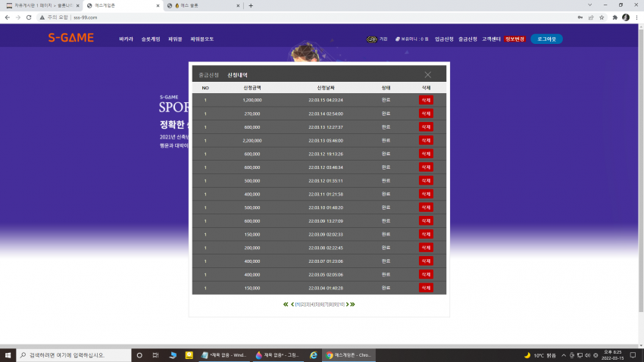Open the 슬롯게임 menu
Image resolution: width=644 pixels, height=362 pixels.
click(x=151, y=39)
